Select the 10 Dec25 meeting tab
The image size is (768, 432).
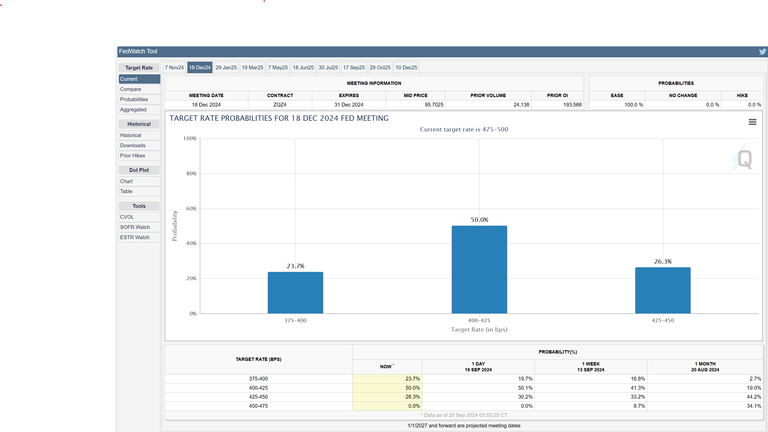406,67
